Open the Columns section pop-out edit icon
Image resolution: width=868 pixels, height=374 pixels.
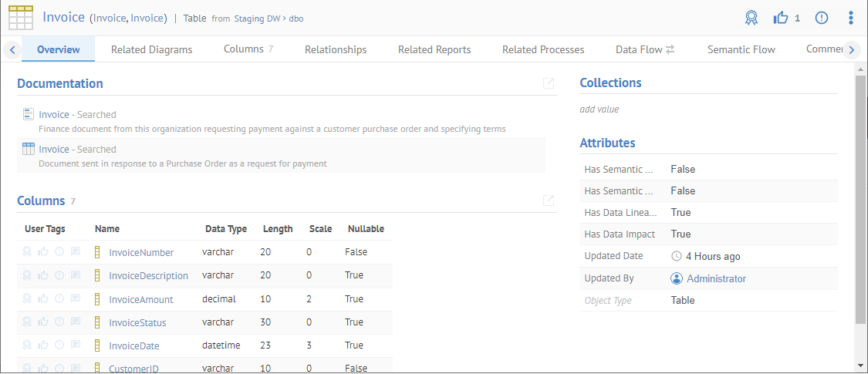pyautogui.click(x=549, y=200)
